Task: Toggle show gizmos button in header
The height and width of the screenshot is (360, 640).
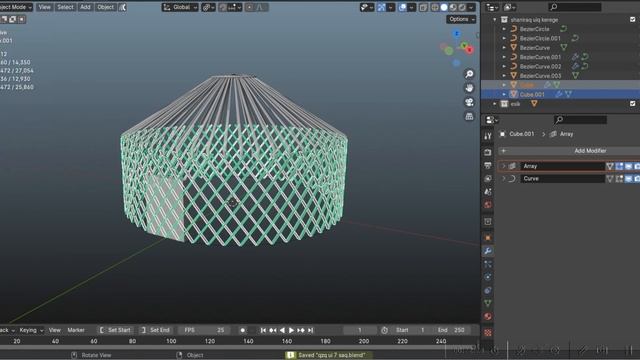Action: coord(381,7)
